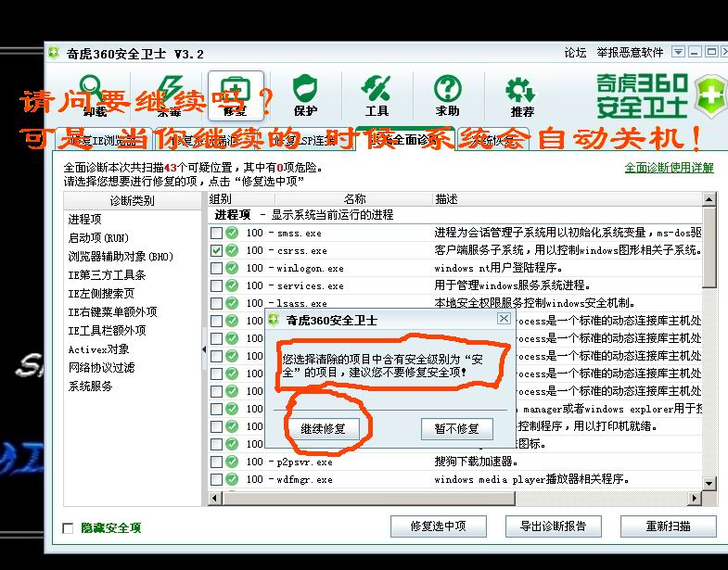Enable the 隐藏安全项 checkbox
The image size is (728, 570).
68,527
